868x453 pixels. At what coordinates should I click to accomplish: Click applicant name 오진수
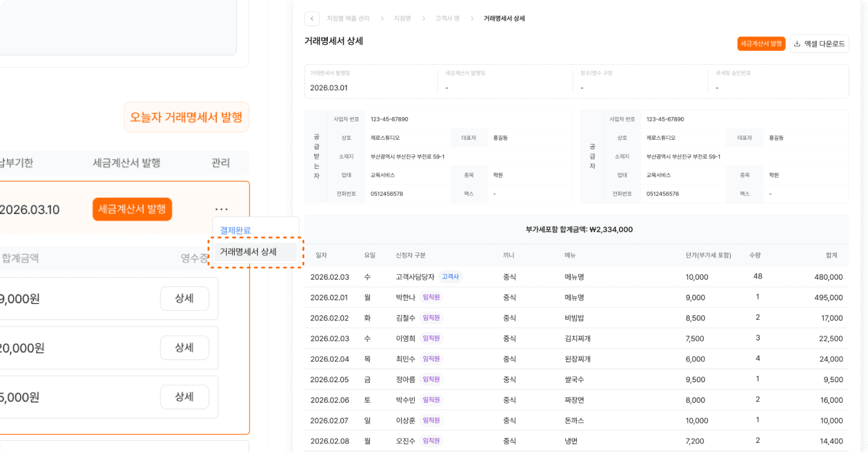(x=406, y=441)
